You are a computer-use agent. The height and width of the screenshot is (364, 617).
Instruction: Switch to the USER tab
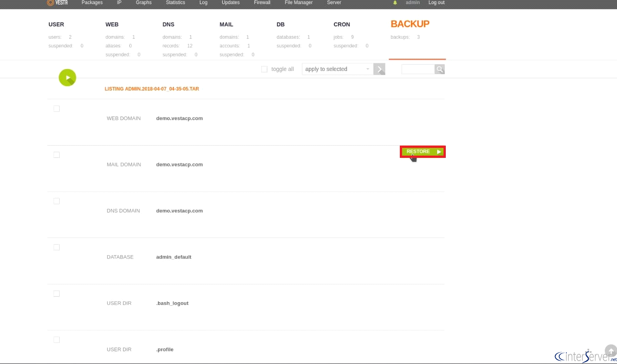[x=56, y=25]
